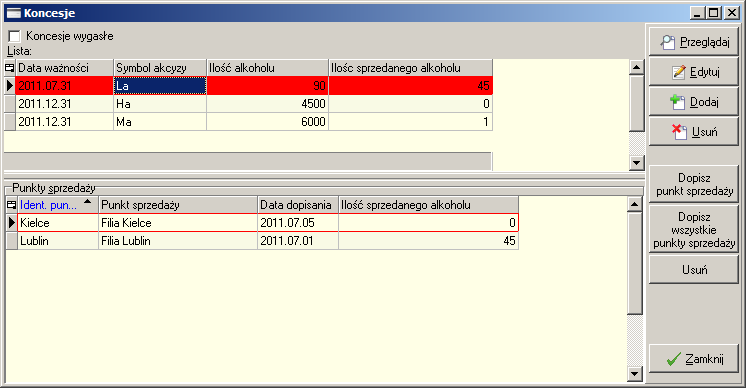
Task: Click the 2011.07.05 date cell
Action: coord(298,223)
